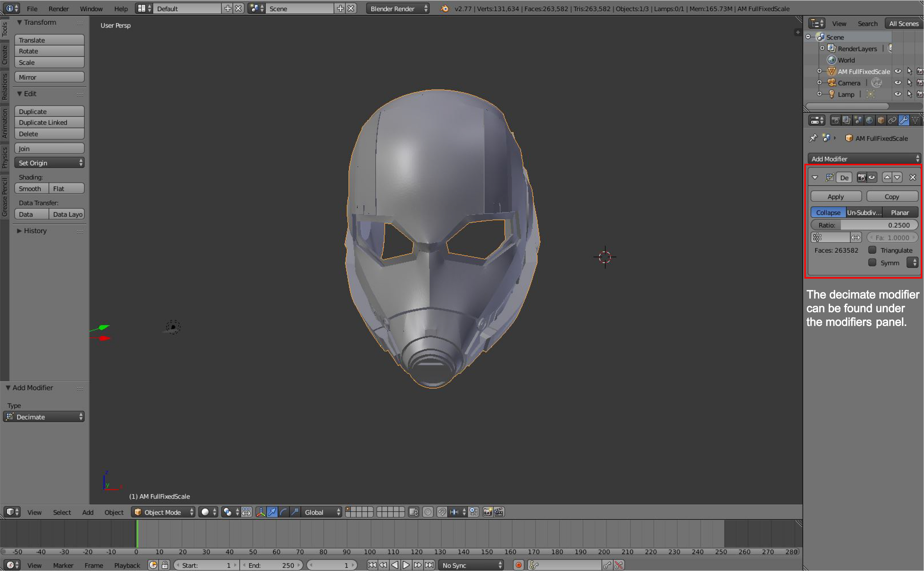Open the Render menu
The height and width of the screenshot is (571, 924).
(59, 9)
